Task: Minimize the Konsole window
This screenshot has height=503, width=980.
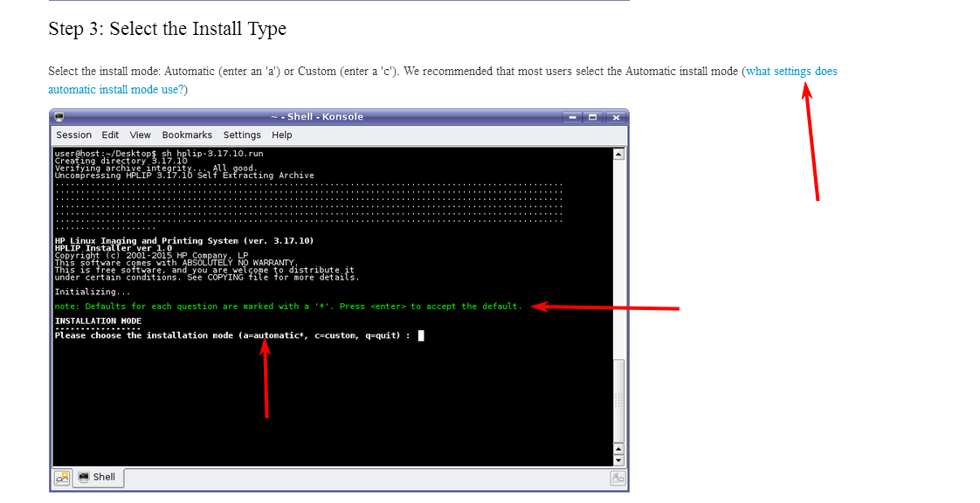Action: click(572, 117)
